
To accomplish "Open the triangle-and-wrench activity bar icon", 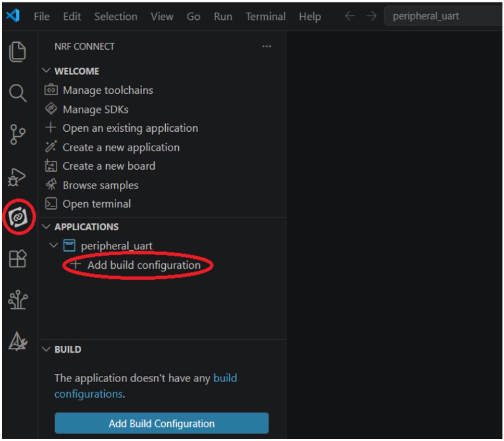I will (18, 341).
